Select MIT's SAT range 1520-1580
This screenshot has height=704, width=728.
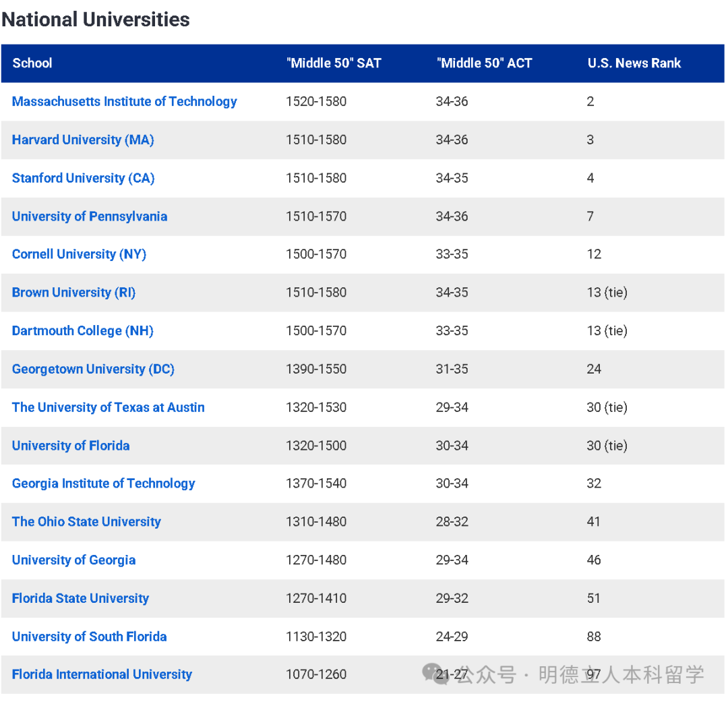point(316,101)
